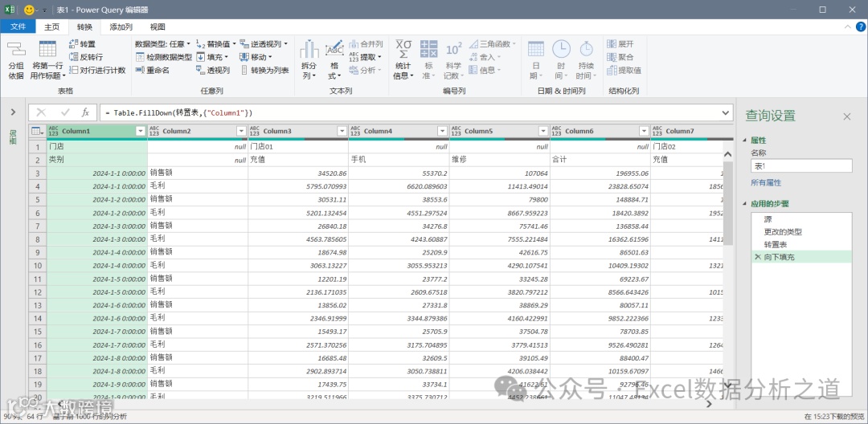Open the File (文件) tab
Image resolution: width=868 pixels, height=424 pixels.
coord(18,26)
